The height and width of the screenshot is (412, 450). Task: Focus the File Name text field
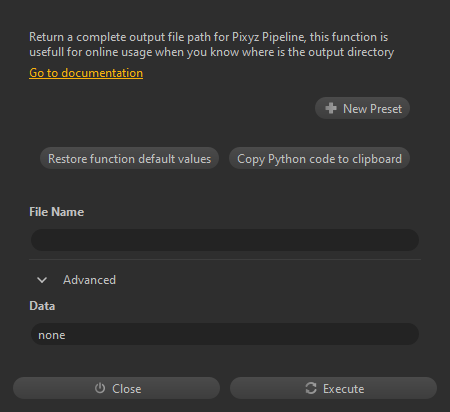point(225,240)
